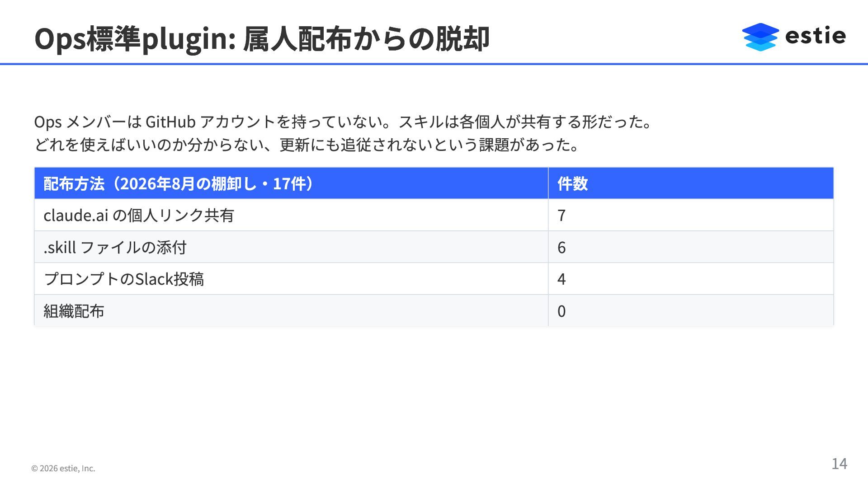This screenshot has width=868, height=488.
Task: Click the second paragraph line about 更新
Action: (307, 145)
